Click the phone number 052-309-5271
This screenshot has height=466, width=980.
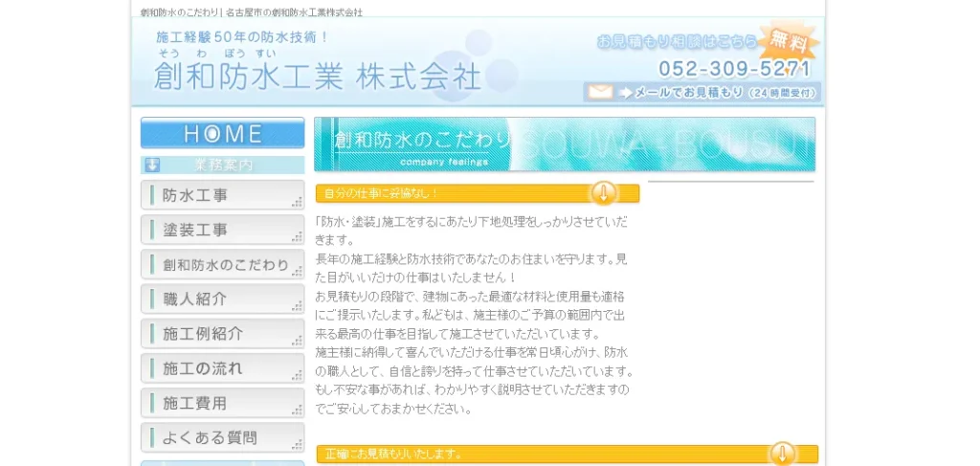coord(734,69)
